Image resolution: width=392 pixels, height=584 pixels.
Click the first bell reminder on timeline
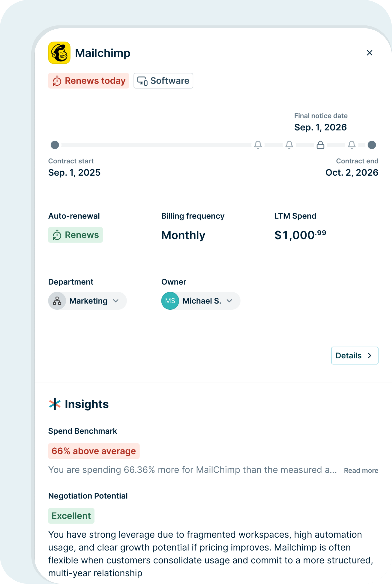(258, 145)
